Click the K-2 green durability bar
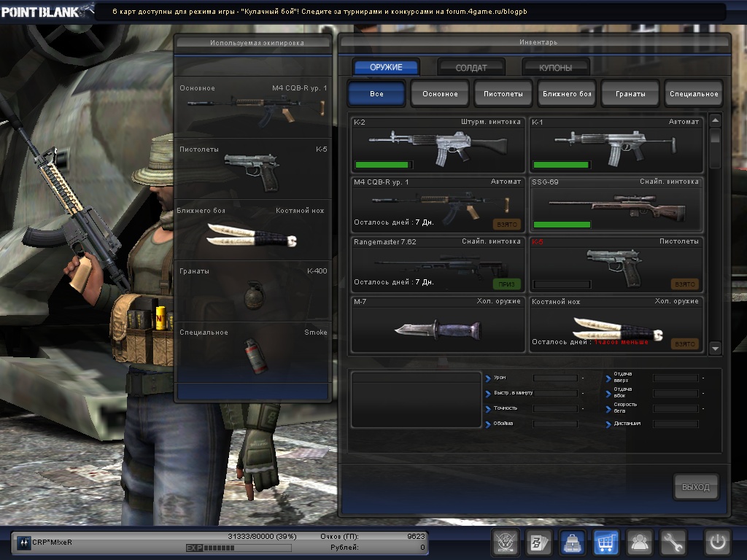Screen dimensions: 747x560 click(x=383, y=165)
